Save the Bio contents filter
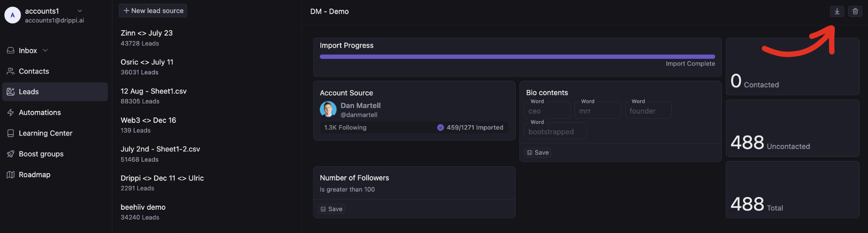This screenshot has height=233, width=868. (538, 152)
